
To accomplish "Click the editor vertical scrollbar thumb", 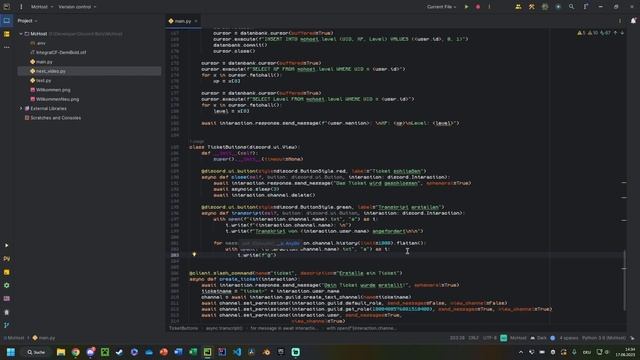I will click(624, 280).
